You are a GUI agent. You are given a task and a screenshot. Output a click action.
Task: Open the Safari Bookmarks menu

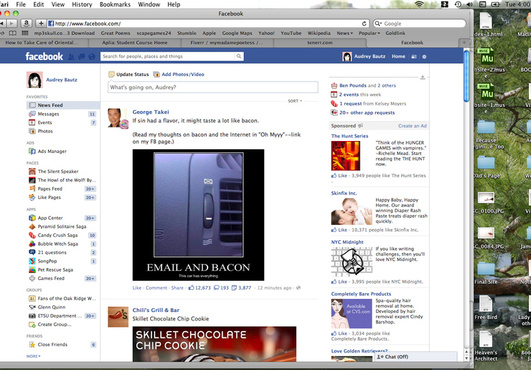115,4
